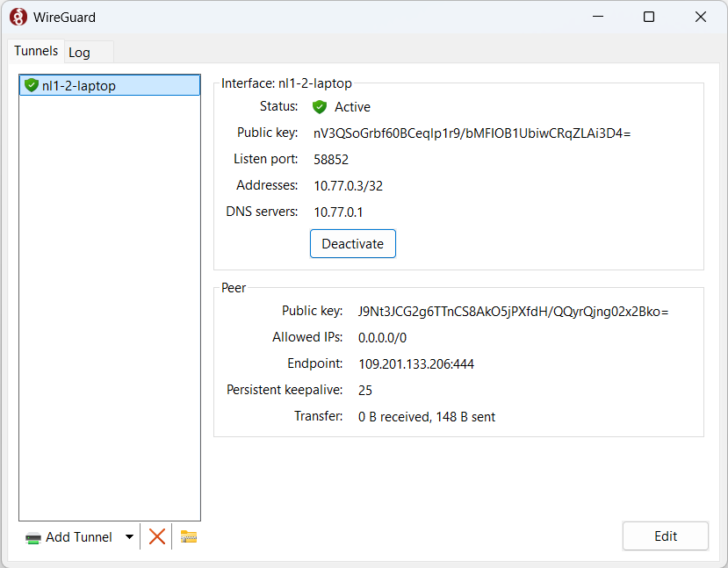
Task: Click the green shield beside nl1-2-laptop in the list
Action: point(32,85)
